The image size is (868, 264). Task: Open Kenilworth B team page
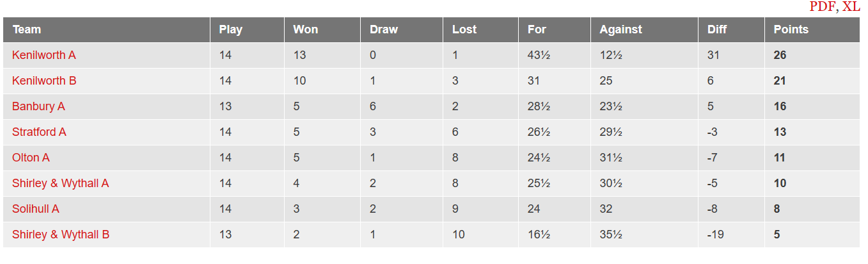[44, 81]
